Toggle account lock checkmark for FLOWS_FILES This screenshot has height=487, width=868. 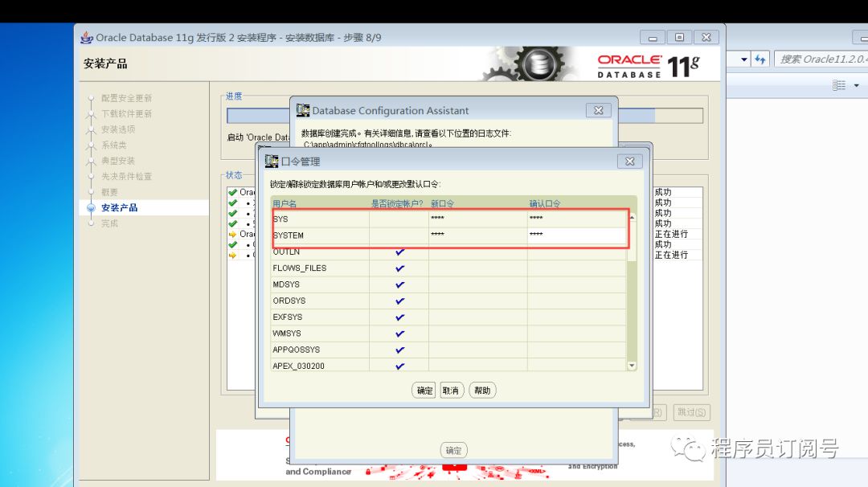(399, 268)
